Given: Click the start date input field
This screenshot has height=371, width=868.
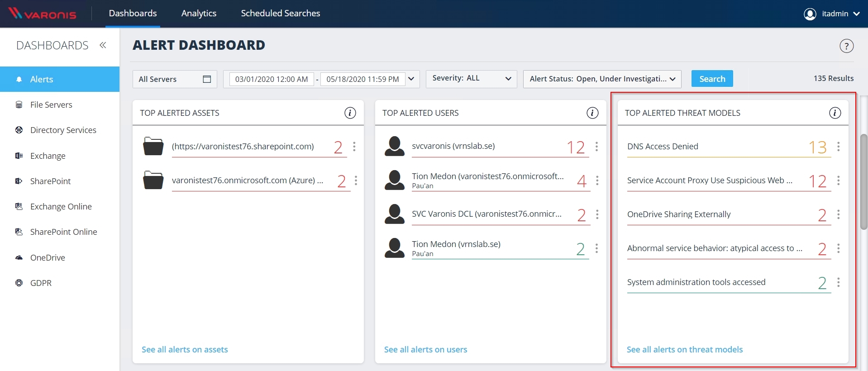Looking at the screenshot, I should [x=272, y=79].
